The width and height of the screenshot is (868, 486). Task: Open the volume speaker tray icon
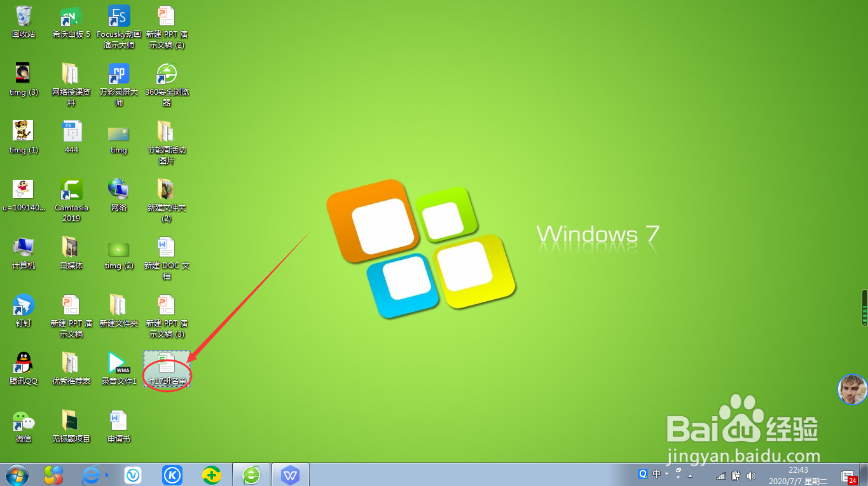pos(751,475)
